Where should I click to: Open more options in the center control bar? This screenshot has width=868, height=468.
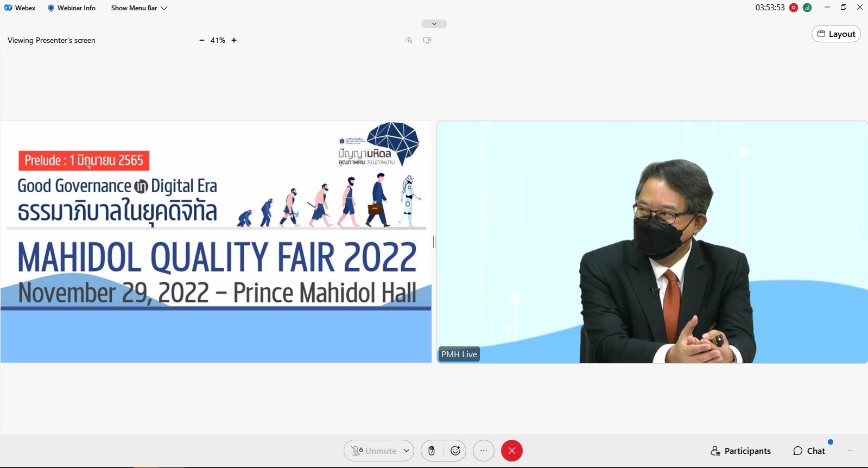pyautogui.click(x=483, y=451)
